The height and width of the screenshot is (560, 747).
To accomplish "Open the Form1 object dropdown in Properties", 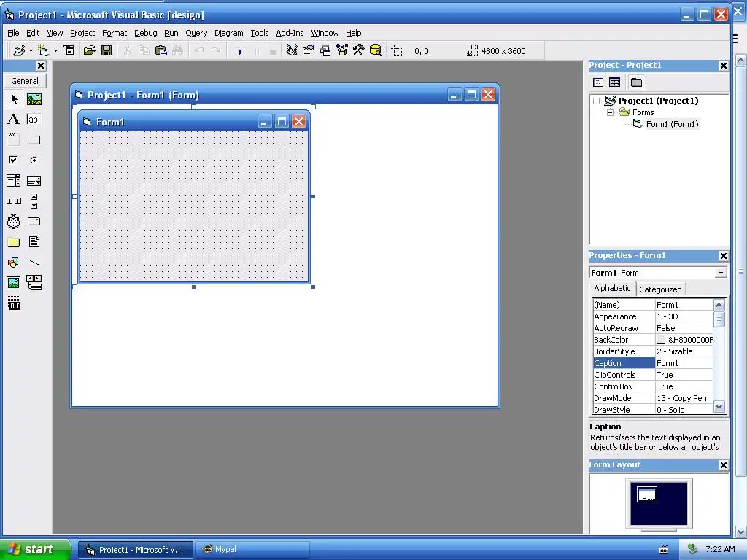I will pos(721,273).
